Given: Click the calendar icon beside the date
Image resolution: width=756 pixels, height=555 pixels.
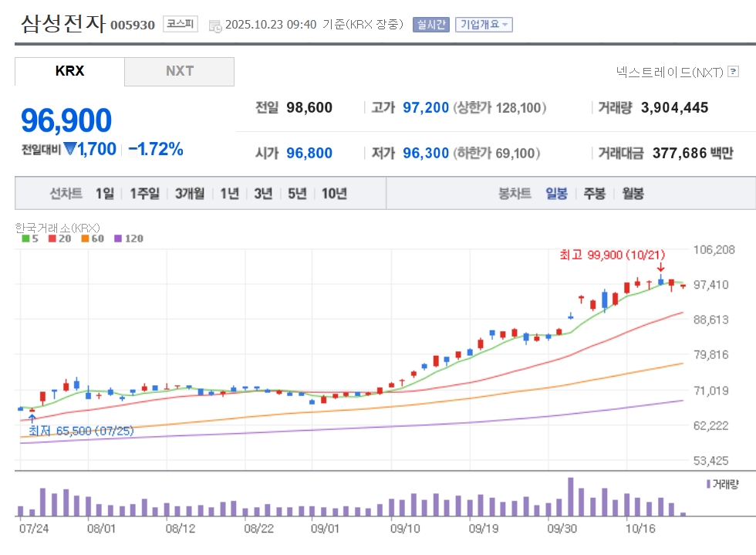Looking at the screenshot, I should (214, 25).
